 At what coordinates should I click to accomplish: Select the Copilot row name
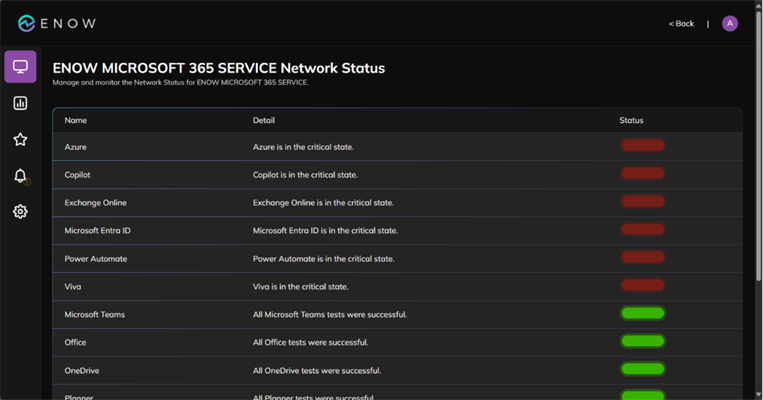coord(77,175)
